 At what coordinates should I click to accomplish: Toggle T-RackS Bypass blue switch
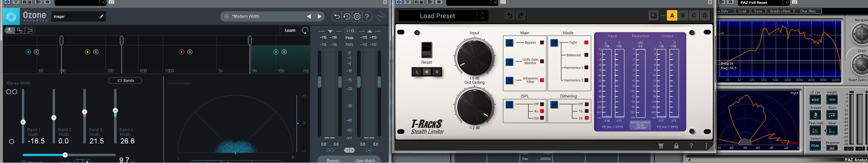509,43
